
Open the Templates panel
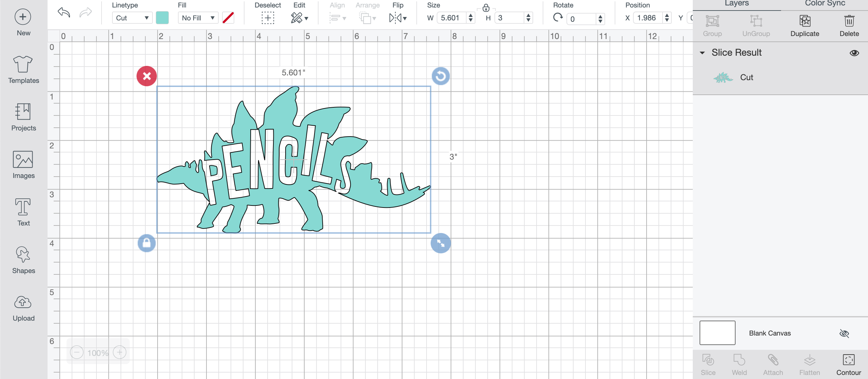coord(23,70)
